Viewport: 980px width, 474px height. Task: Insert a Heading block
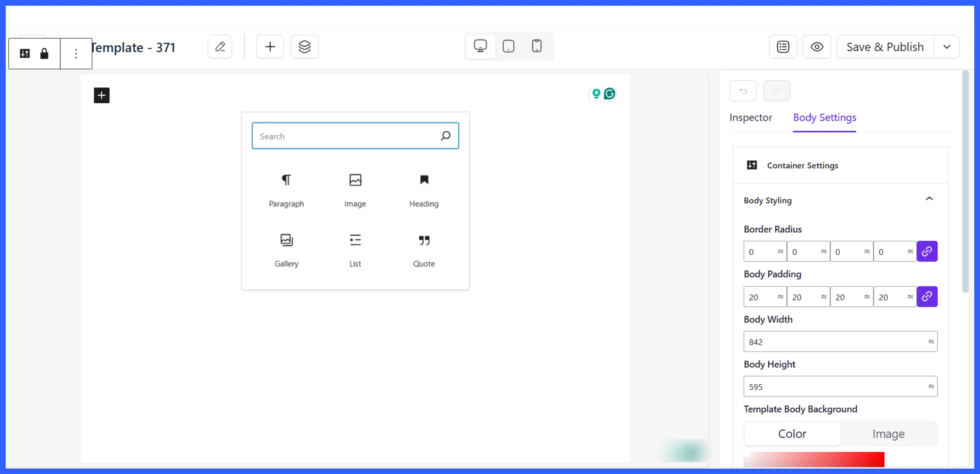424,191
